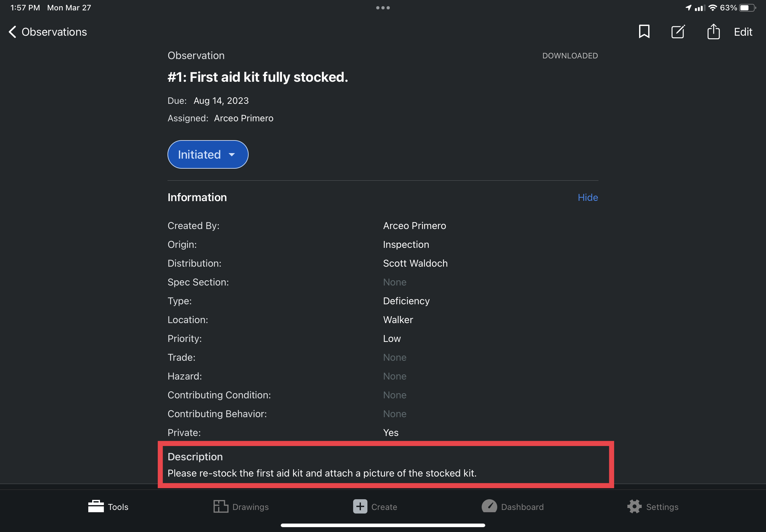Viewport: 766px width, 532px height.
Task: Tap the three-dot multitasking menu
Action: pos(383,8)
